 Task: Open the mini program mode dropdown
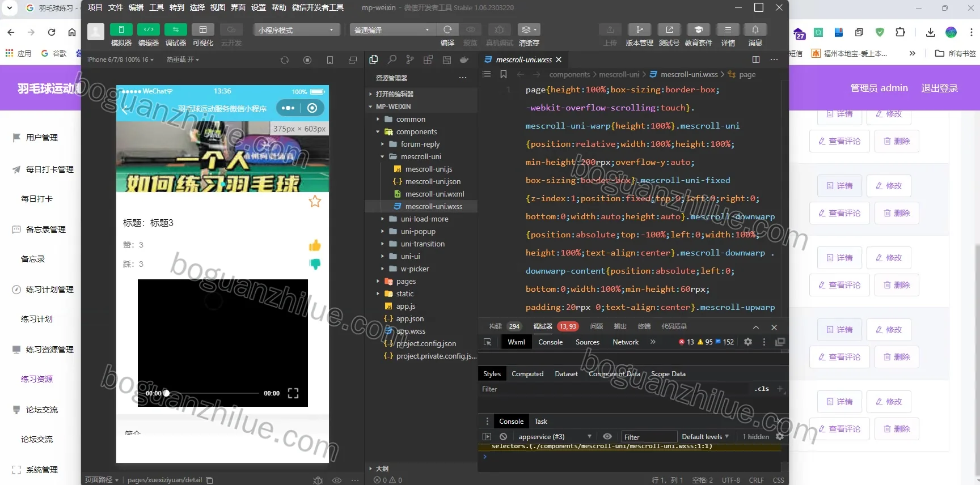click(297, 30)
